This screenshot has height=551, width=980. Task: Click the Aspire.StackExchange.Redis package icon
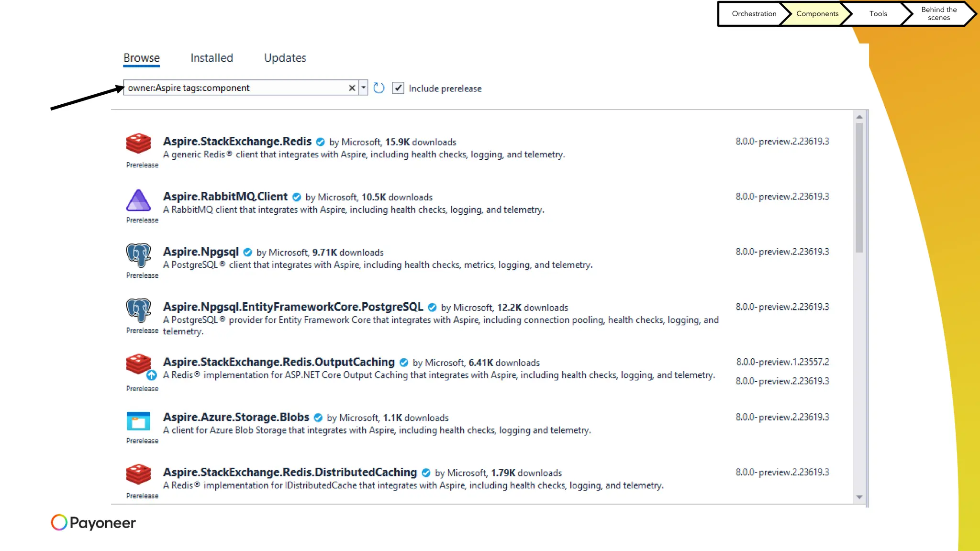(138, 143)
